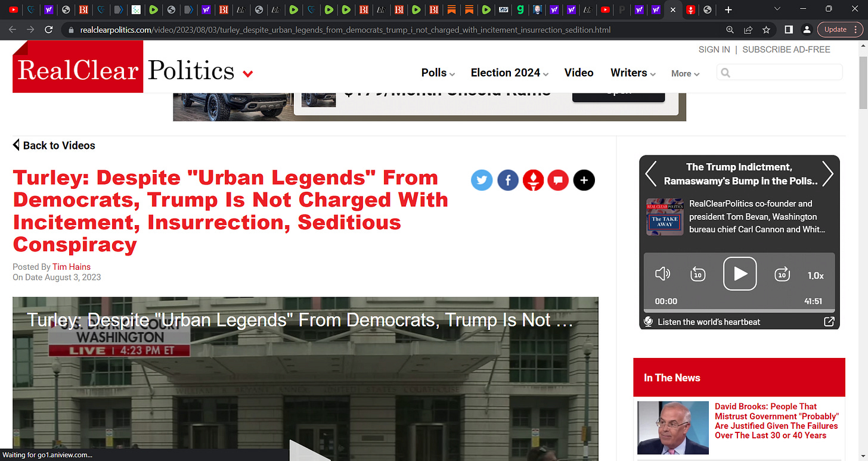Switch to the gray 'P' icon tab
868x461 pixels.
(622, 10)
